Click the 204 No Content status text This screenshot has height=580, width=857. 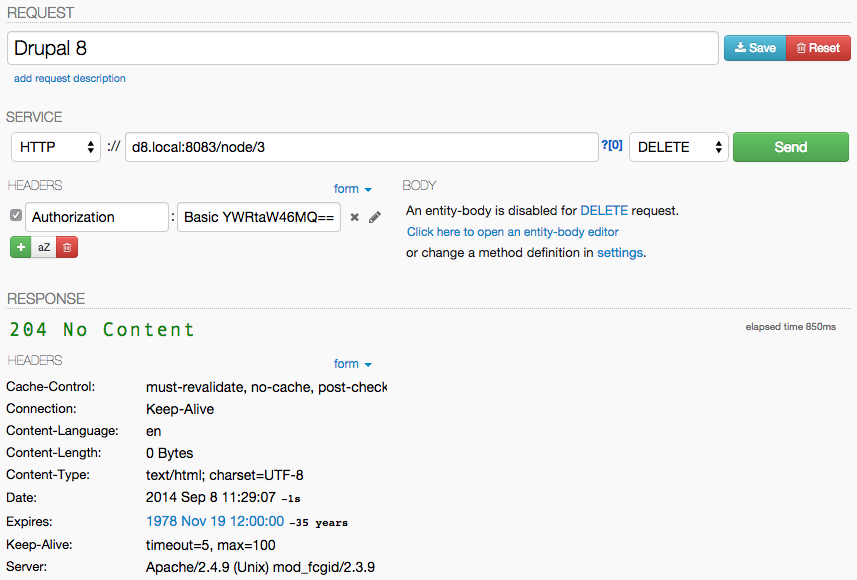click(102, 330)
